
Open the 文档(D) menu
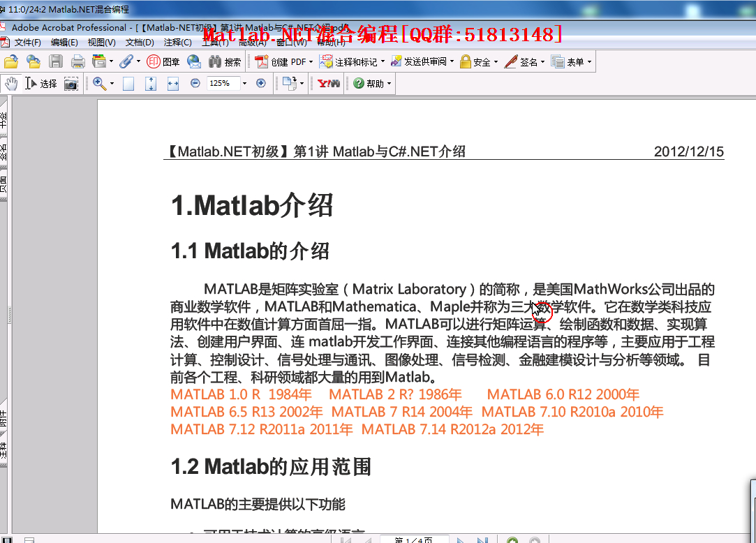pyautogui.click(x=140, y=43)
